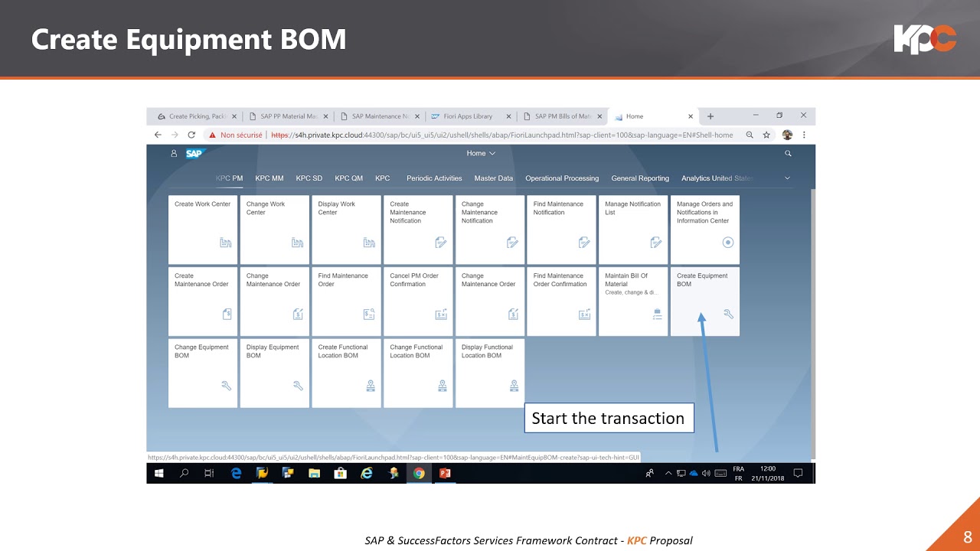Click the SAP Fiori search magnifier icon

(x=788, y=154)
